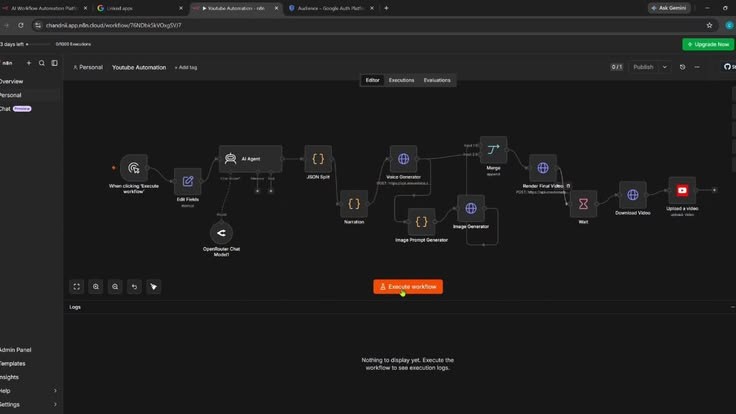Open Overview in the sidebar

pos(29,81)
